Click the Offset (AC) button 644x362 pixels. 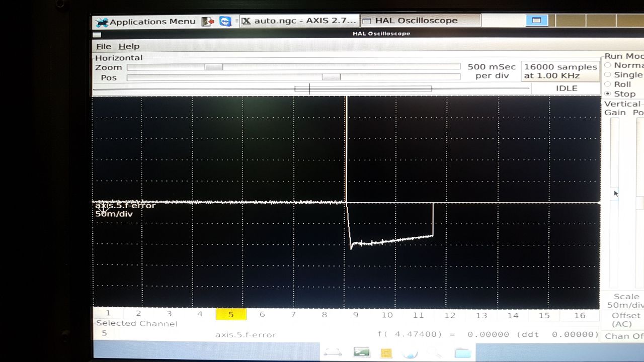click(x=625, y=320)
